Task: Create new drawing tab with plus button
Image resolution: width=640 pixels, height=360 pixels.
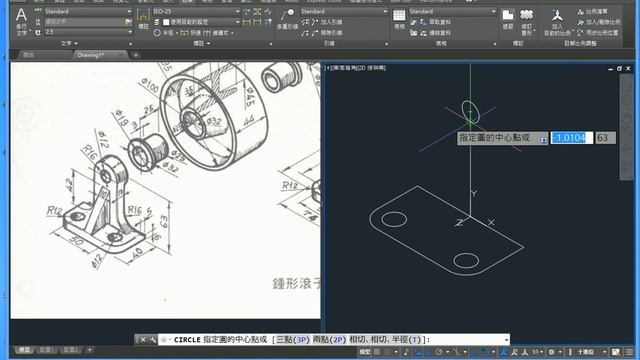Action: coord(136,55)
